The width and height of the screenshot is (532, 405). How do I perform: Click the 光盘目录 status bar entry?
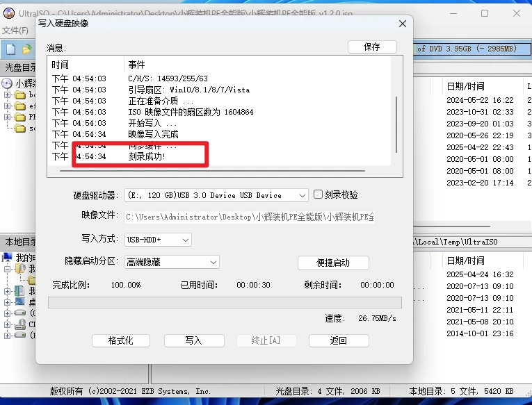click(x=328, y=391)
